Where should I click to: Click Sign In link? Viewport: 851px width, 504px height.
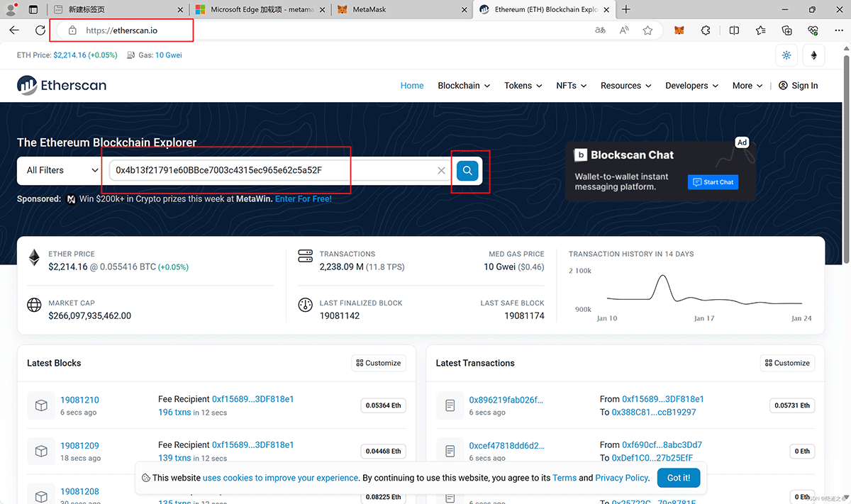(x=798, y=86)
